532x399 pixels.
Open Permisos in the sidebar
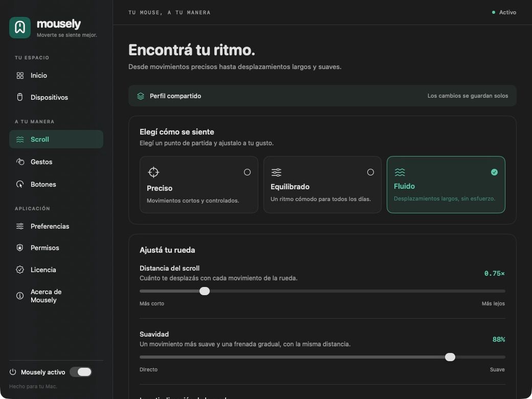point(56,248)
